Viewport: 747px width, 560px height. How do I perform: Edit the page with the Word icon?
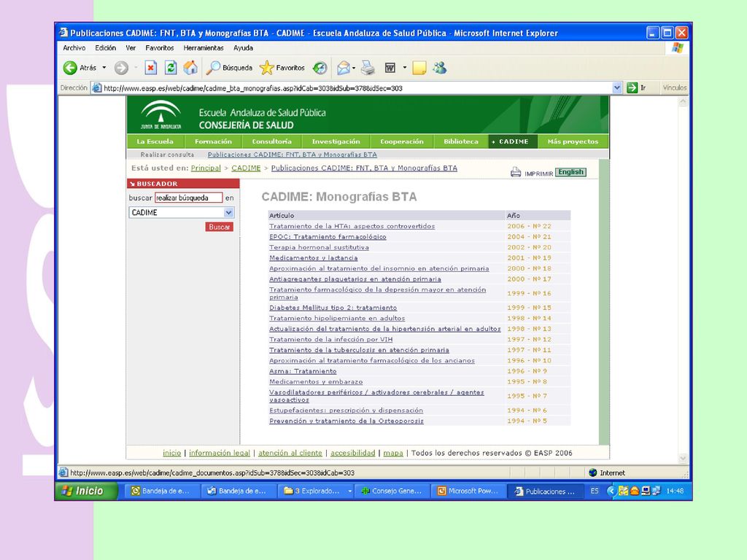click(x=390, y=68)
